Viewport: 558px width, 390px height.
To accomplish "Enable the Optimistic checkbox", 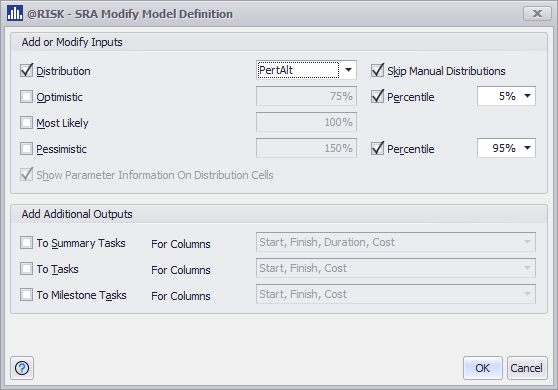I will (x=26, y=96).
